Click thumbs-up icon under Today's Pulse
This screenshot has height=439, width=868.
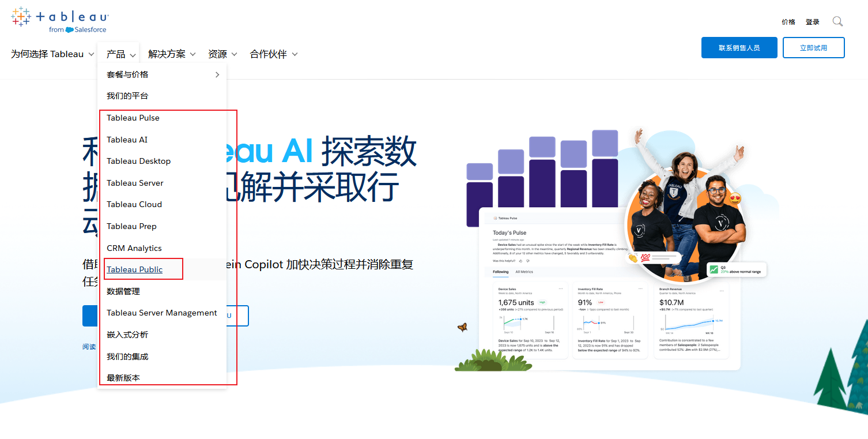pyautogui.click(x=520, y=261)
